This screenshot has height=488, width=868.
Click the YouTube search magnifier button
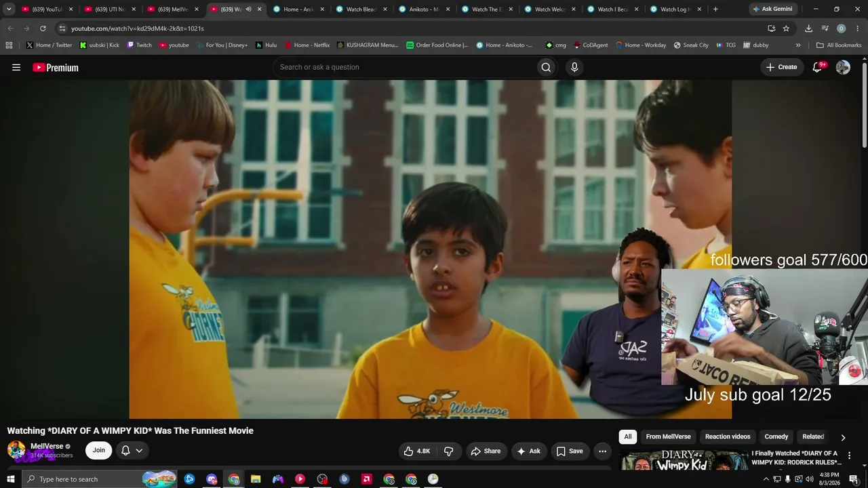click(546, 67)
